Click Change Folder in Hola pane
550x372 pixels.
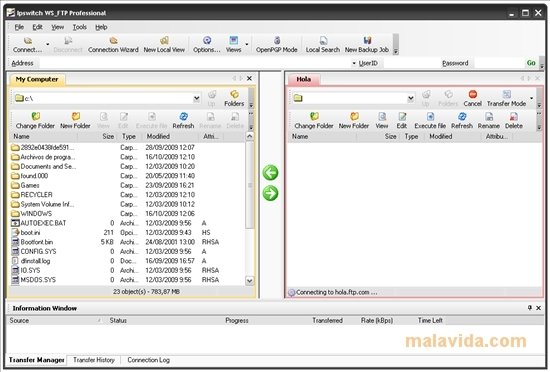(314, 121)
